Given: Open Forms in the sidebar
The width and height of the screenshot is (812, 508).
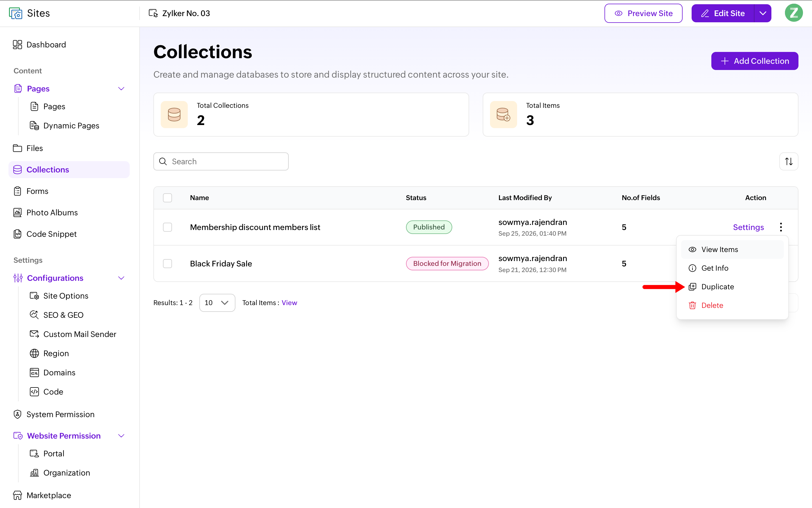Looking at the screenshot, I should coord(30,191).
